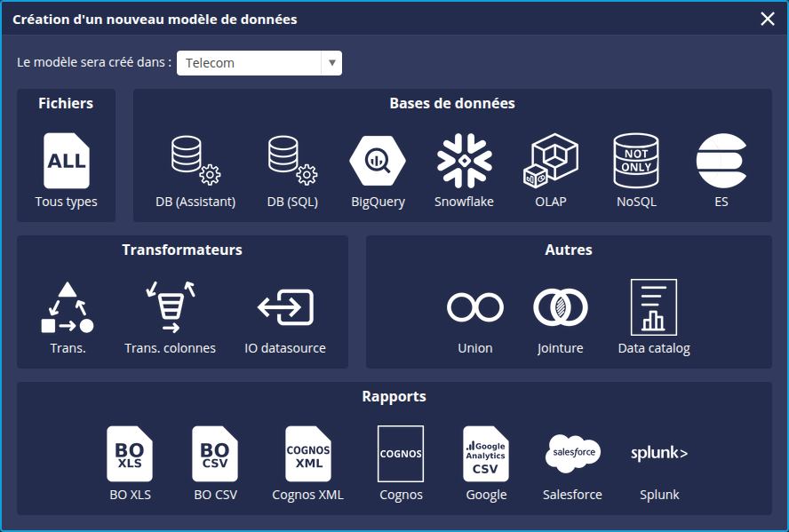Choose the Cognos XML report icon
Screen dimensions: 789x532
pos(307,454)
